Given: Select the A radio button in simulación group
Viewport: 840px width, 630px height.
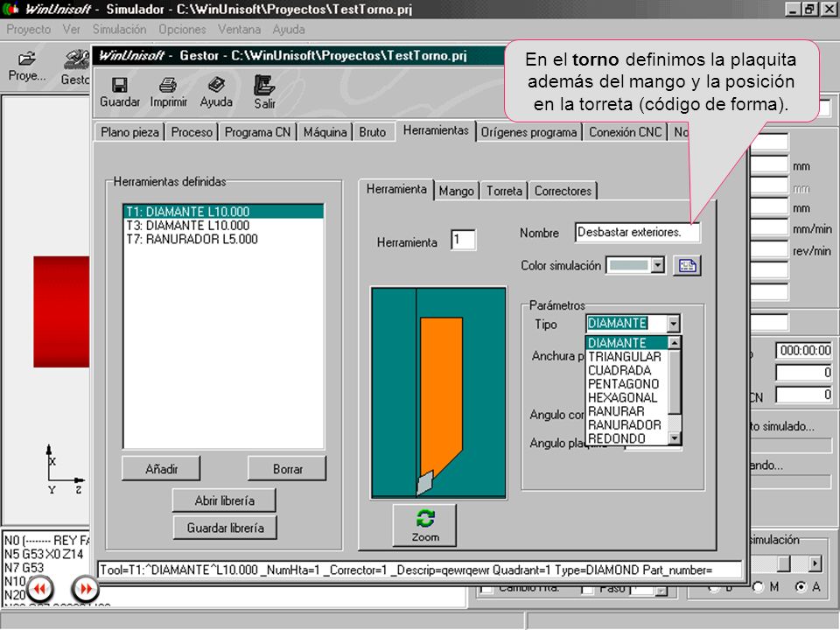Looking at the screenshot, I should pos(801,587).
